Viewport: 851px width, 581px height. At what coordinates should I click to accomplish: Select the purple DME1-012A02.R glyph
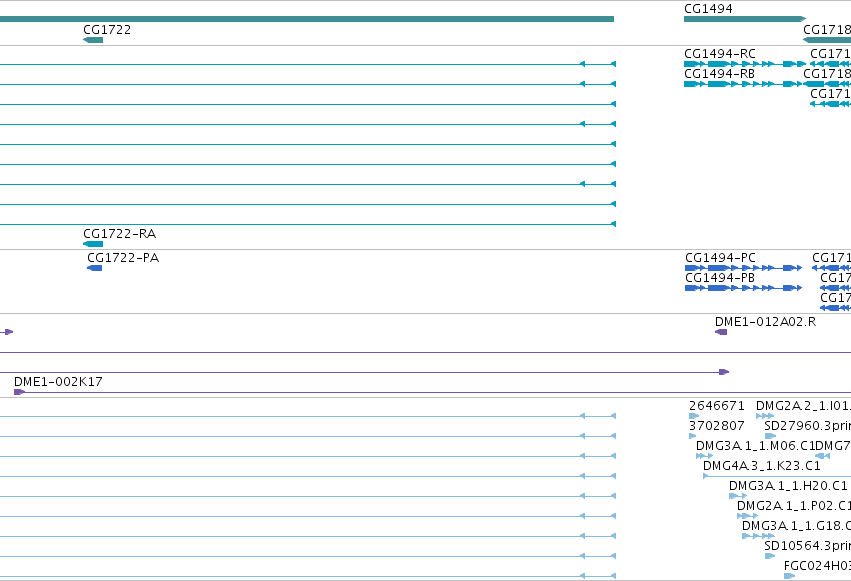pyautogui.click(x=721, y=332)
